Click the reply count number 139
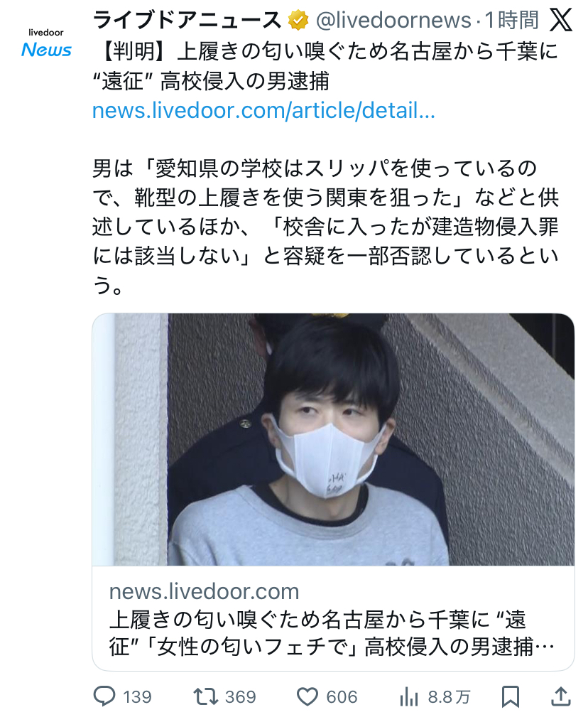Image resolution: width=588 pixels, height=722 pixels. [x=138, y=697]
